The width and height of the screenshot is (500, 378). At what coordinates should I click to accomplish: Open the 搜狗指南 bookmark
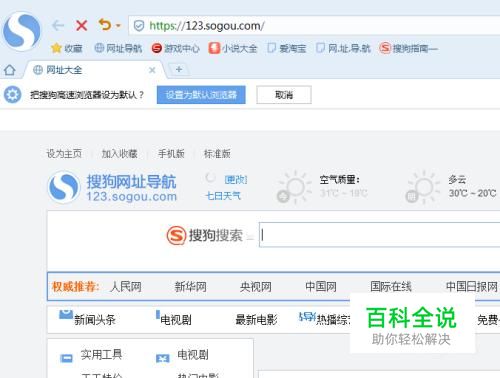(409, 48)
